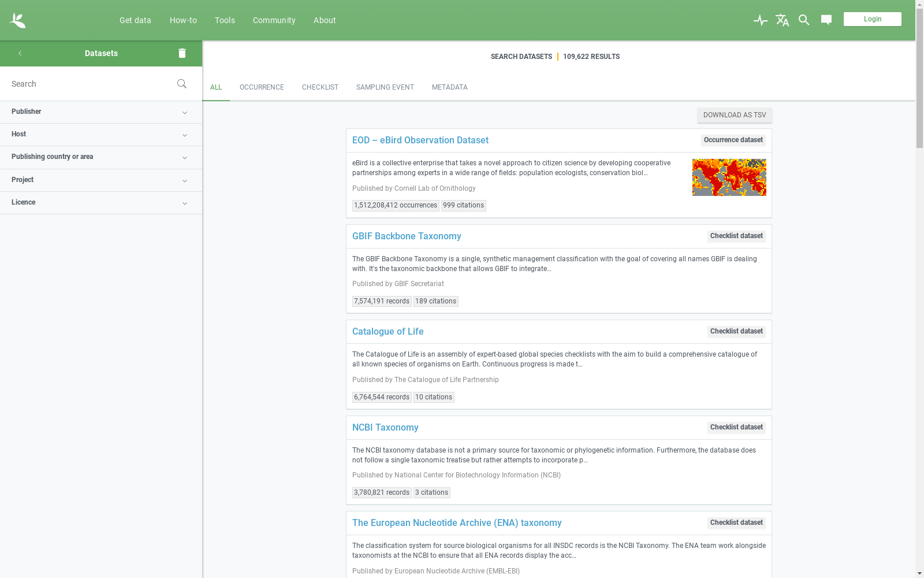Click the GBIF leaf logo
The image size is (924, 578).
pos(18,20)
